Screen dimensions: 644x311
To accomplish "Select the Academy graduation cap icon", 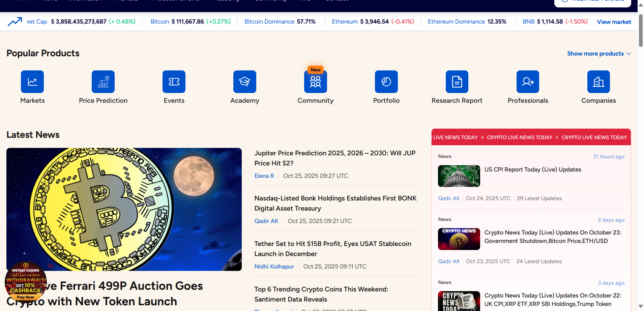I will pyautogui.click(x=245, y=82).
